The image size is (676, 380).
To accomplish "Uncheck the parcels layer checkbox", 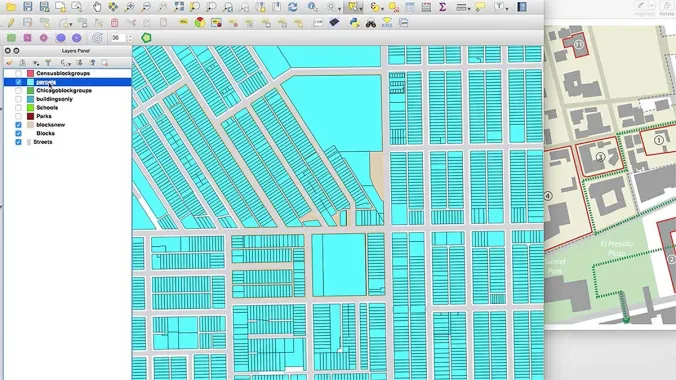I will coord(18,82).
